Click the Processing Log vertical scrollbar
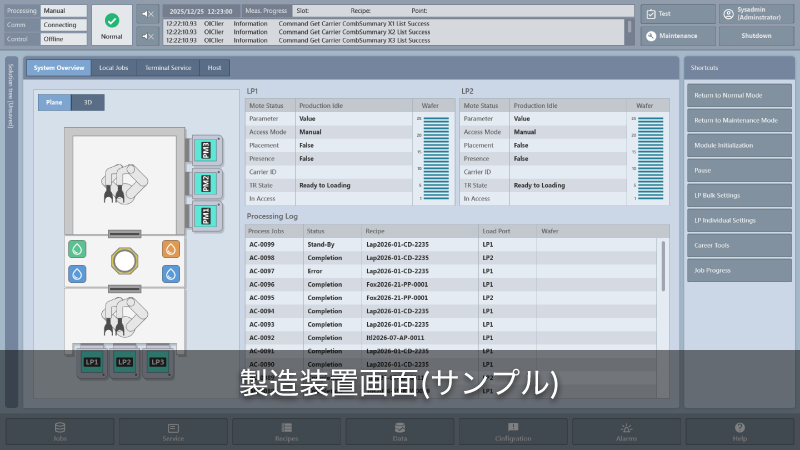Viewport: 800px width, 450px height. click(662, 265)
